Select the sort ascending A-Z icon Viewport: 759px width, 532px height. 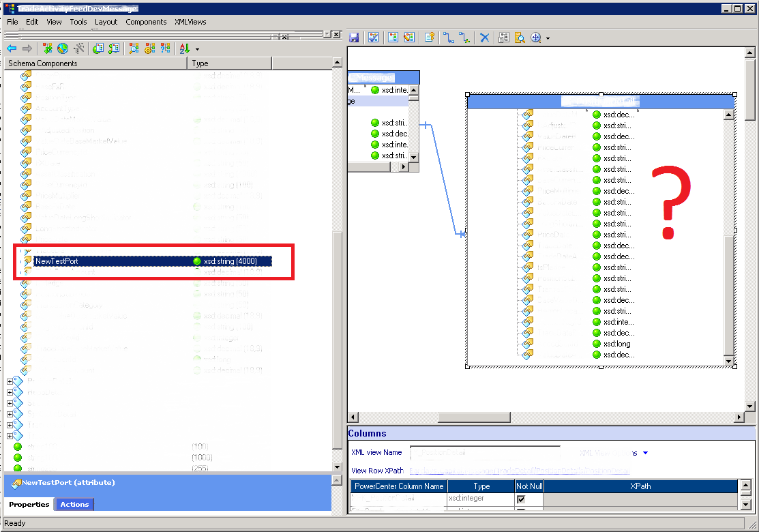185,48
